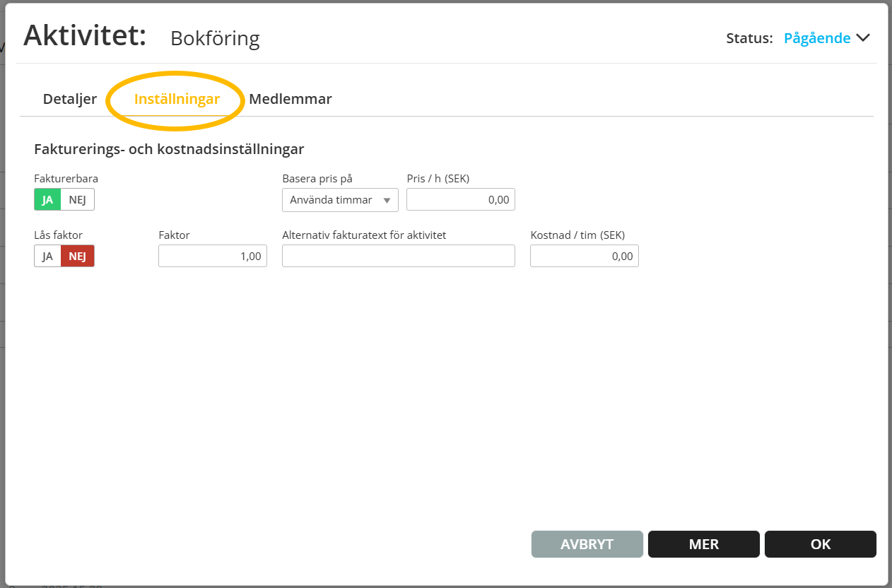Enable Lås faktor with JA
Screen dimensions: 892x588
point(47,256)
